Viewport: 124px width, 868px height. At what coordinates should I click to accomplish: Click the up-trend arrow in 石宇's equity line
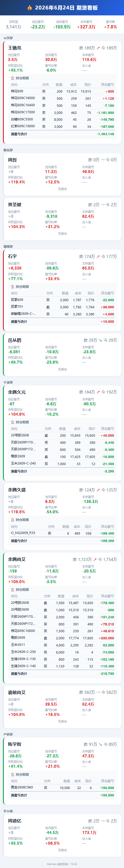coord(98,257)
